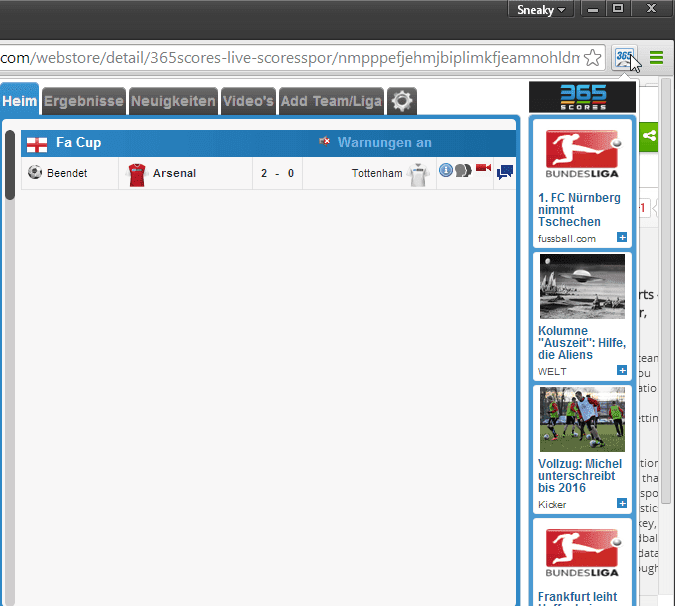Click the 365 Scores logo banner

[582, 98]
